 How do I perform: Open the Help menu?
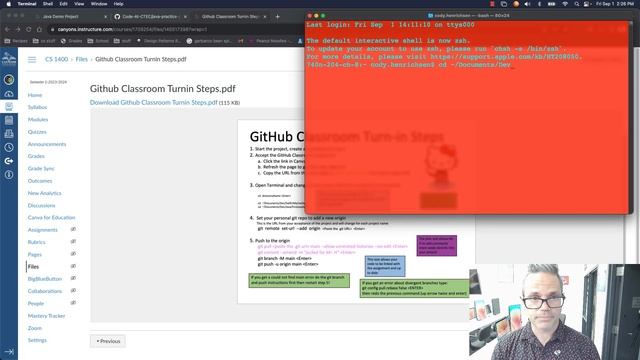tap(118, 4)
